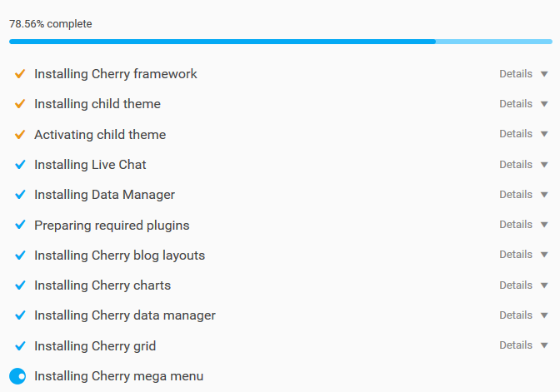The height and width of the screenshot is (392, 560).
Task: Expand details arrow for Installing Cherry data manager
Action: (544, 315)
